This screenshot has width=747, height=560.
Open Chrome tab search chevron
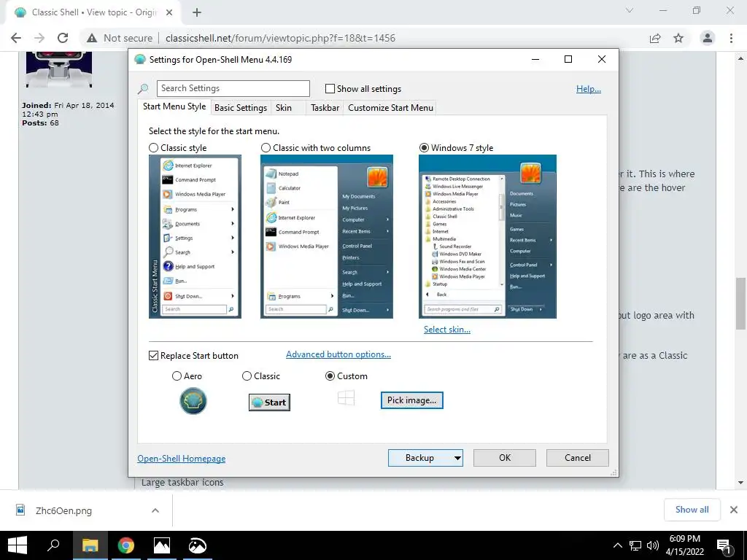pos(630,10)
